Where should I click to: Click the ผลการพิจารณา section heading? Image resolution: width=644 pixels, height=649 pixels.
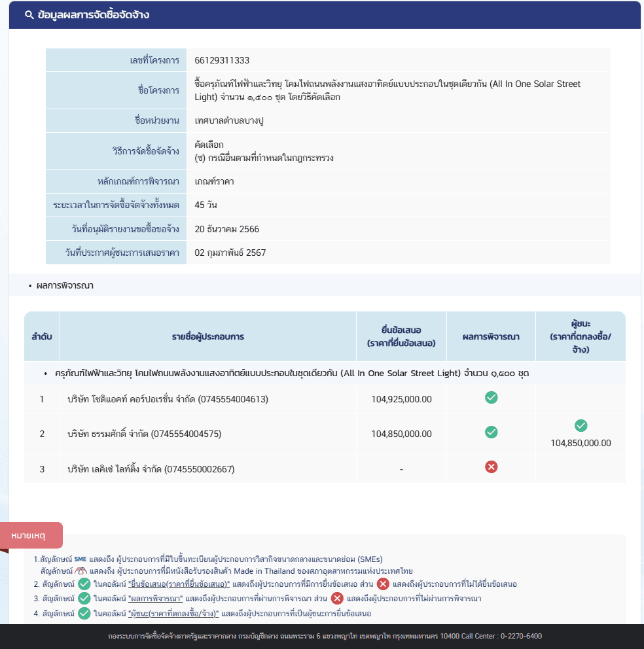pos(65,285)
